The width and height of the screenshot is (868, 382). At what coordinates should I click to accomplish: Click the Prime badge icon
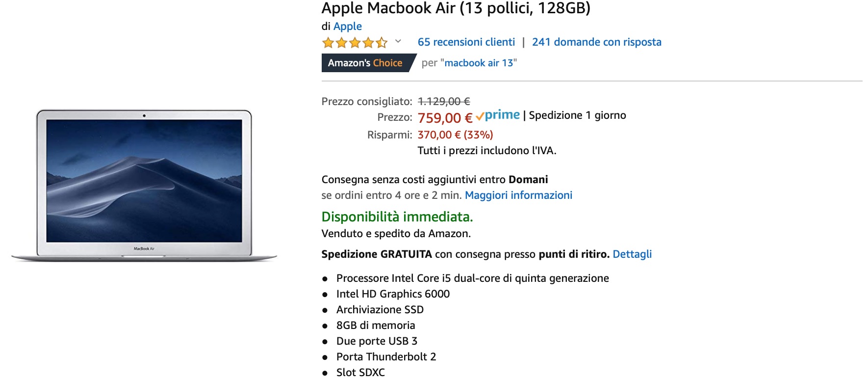[x=497, y=115]
